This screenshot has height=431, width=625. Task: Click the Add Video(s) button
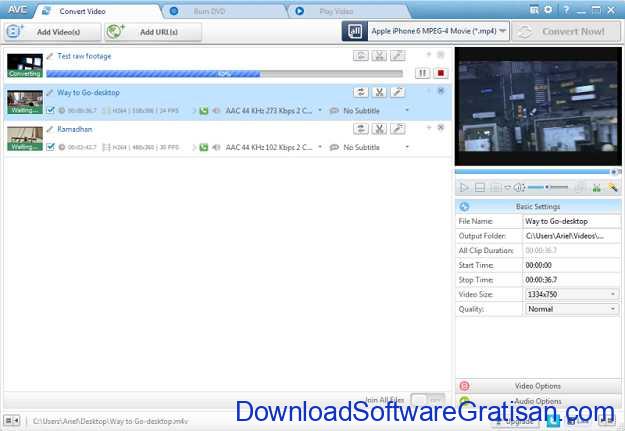53,32
